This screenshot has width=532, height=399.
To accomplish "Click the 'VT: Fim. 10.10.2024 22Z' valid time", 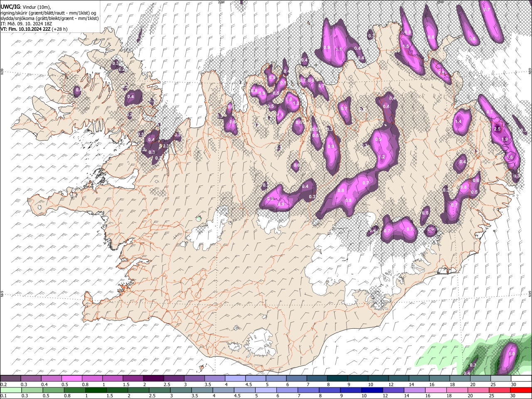I will coord(26,29).
